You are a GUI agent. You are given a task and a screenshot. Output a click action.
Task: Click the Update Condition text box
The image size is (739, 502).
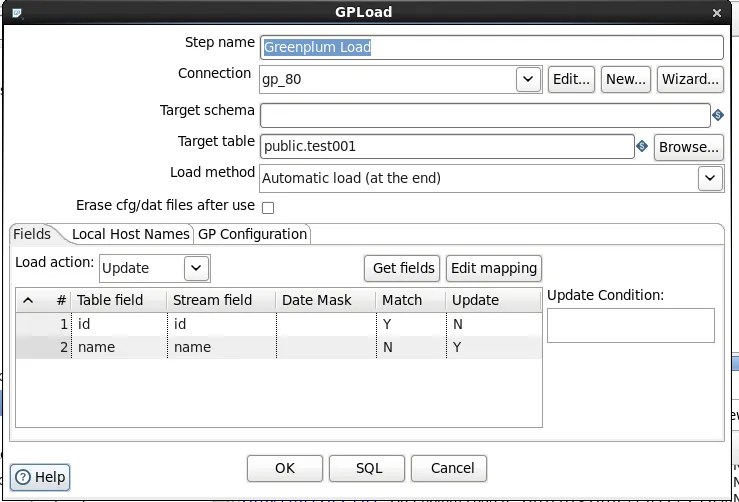coord(631,325)
